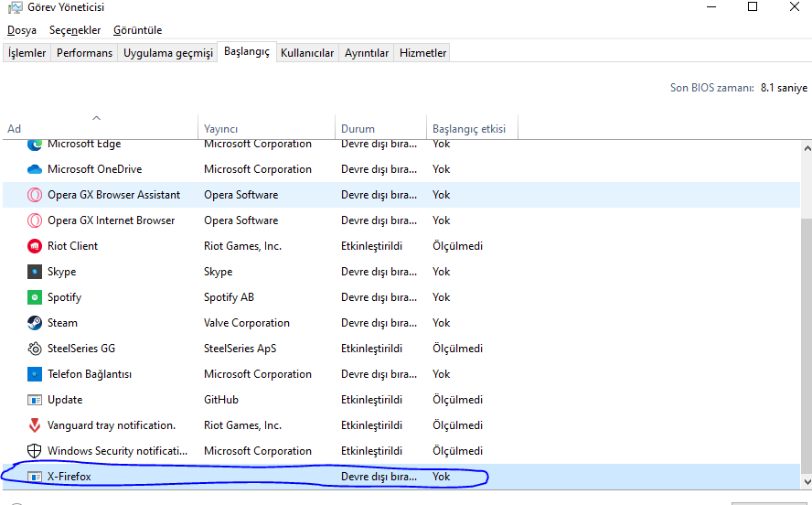Screen dimensions: 812x505
Task: Select the Windows Security shield icon
Action: coord(35,451)
